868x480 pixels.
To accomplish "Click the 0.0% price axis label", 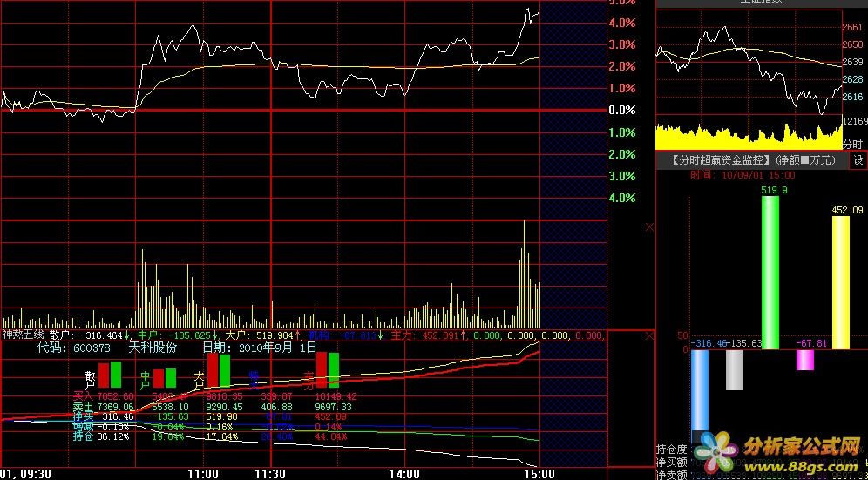I will click(622, 110).
